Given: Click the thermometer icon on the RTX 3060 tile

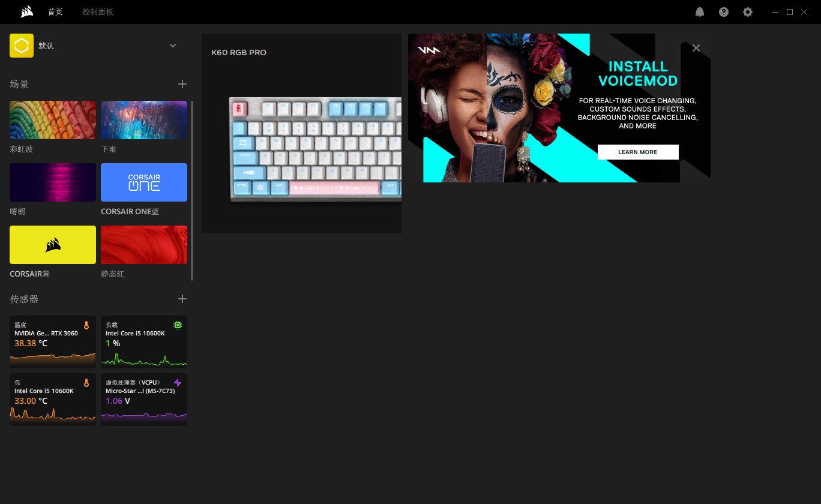Looking at the screenshot, I should tap(86, 325).
